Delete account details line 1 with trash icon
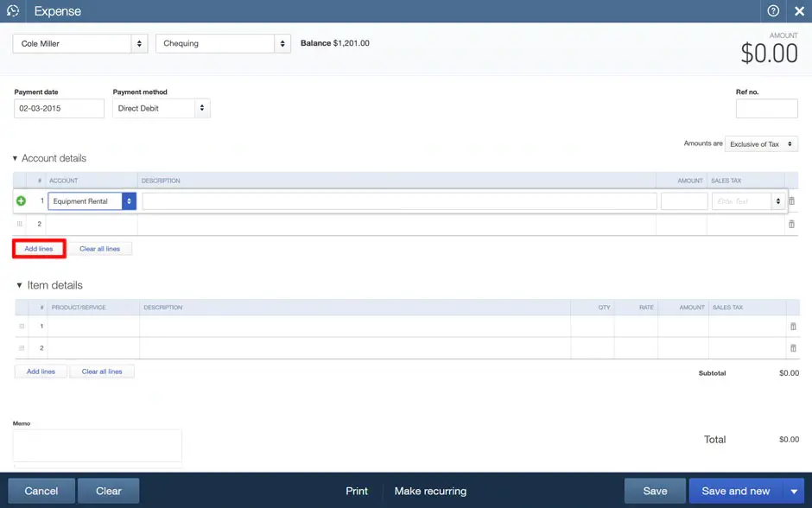Screen dimensions: 812x508 point(791,201)
